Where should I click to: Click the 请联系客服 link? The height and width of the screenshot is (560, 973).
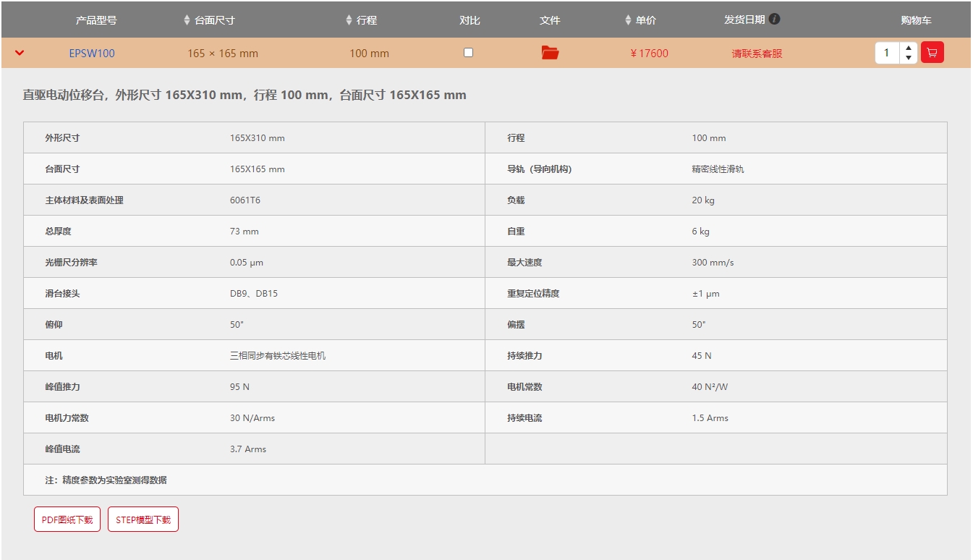tap(757, 54)
